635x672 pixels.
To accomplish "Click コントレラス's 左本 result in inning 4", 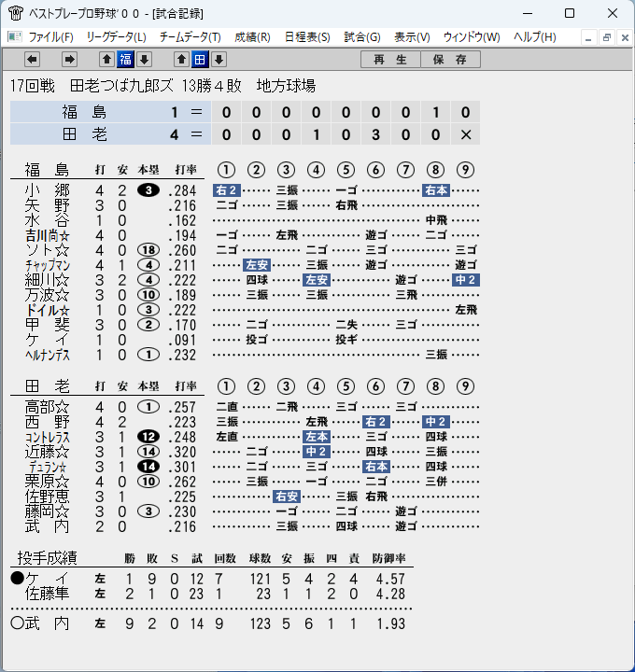I will coord(317,437).
